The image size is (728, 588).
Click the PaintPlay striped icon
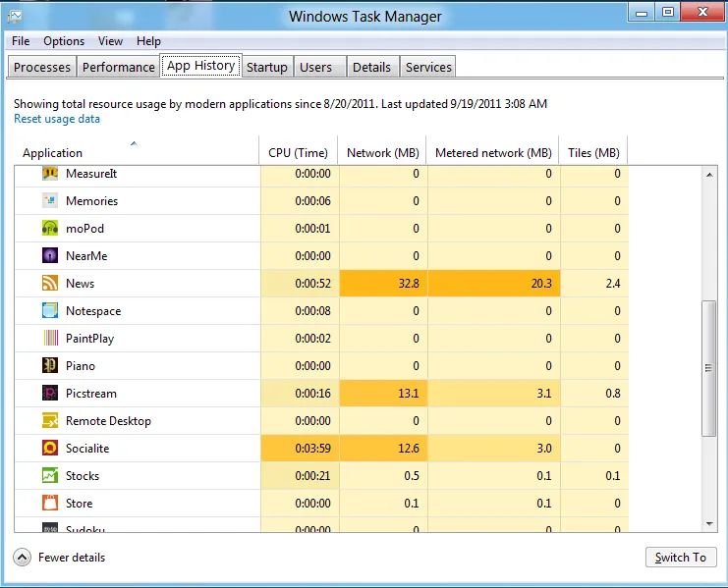50,338
